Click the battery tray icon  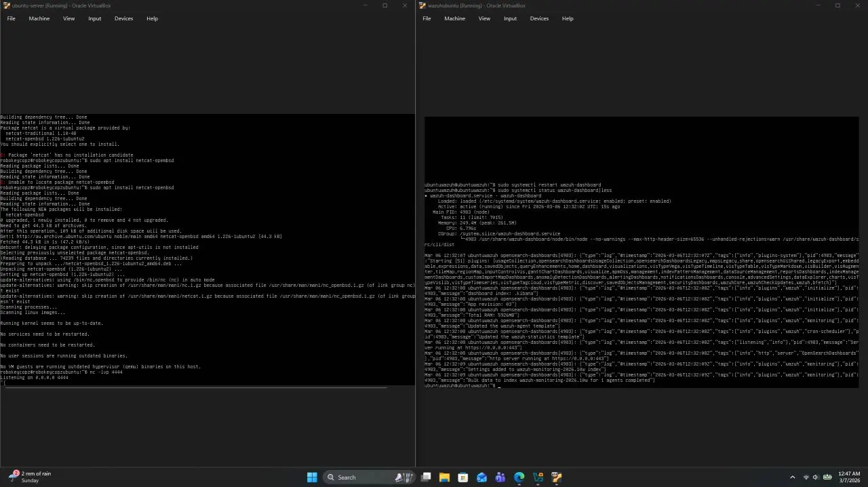point(827,477)
